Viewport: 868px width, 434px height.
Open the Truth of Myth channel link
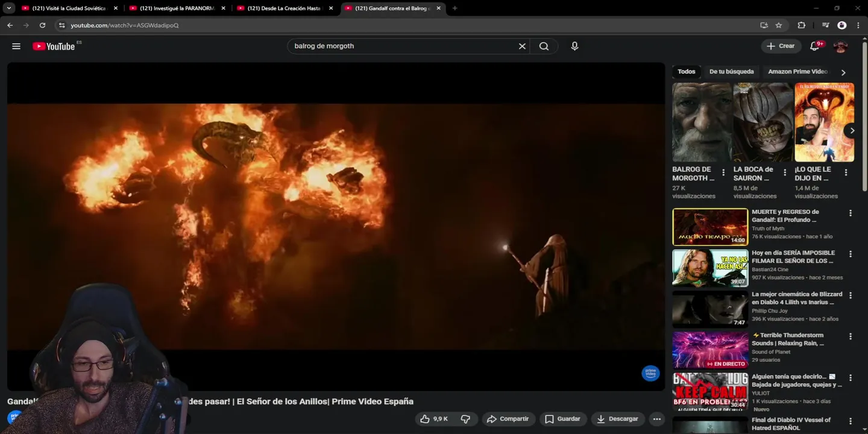click(768, 228)
